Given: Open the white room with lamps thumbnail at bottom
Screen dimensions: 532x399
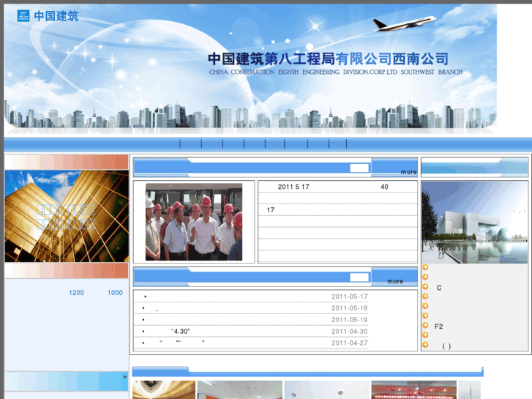Looking at the screenshot, I should 326,389.
